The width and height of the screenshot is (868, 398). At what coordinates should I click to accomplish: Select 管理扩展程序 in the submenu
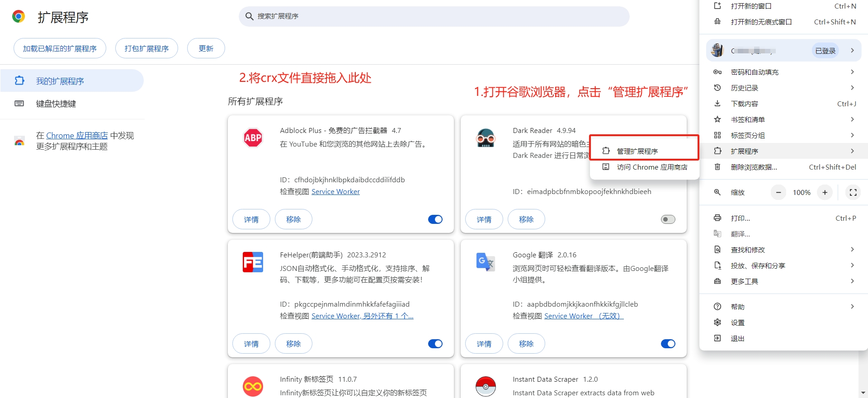click(x=644, y=151)
